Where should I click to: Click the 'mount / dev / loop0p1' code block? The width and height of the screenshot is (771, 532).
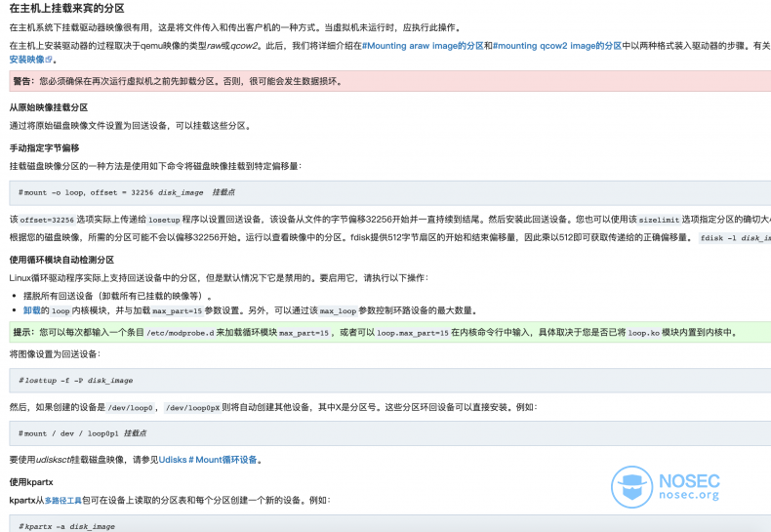tap(293, 432)
